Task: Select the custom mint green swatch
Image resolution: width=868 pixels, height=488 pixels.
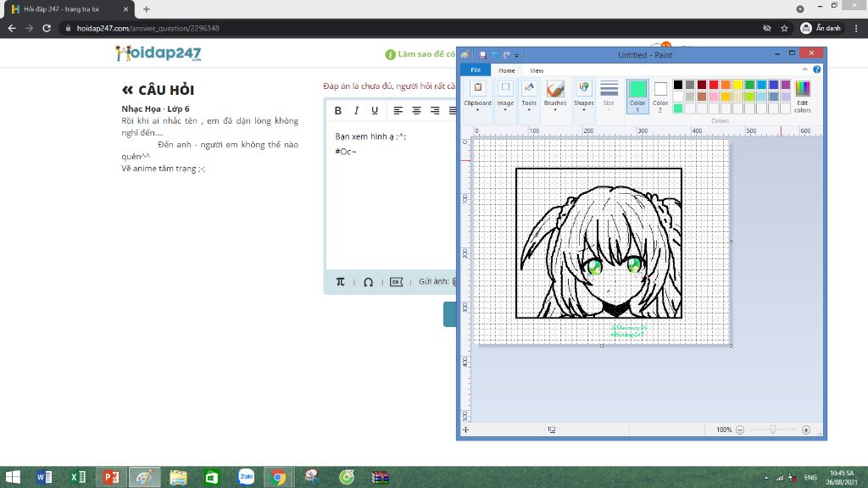Action: coord(677,108)
